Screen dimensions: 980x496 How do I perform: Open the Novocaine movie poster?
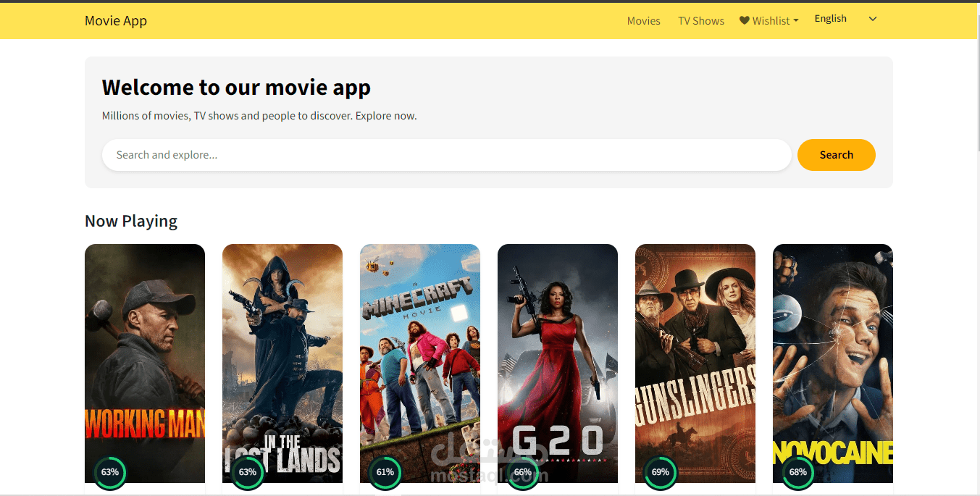(x=833, y=363)
